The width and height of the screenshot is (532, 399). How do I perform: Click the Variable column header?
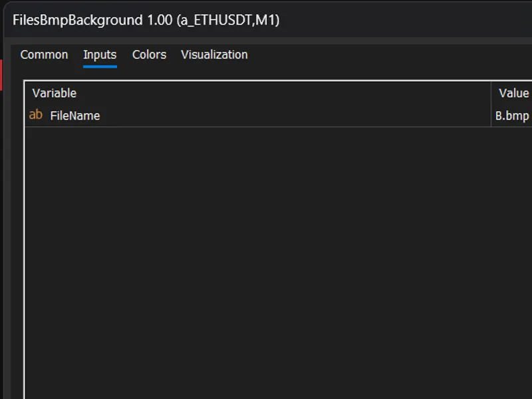pos(55,93)
